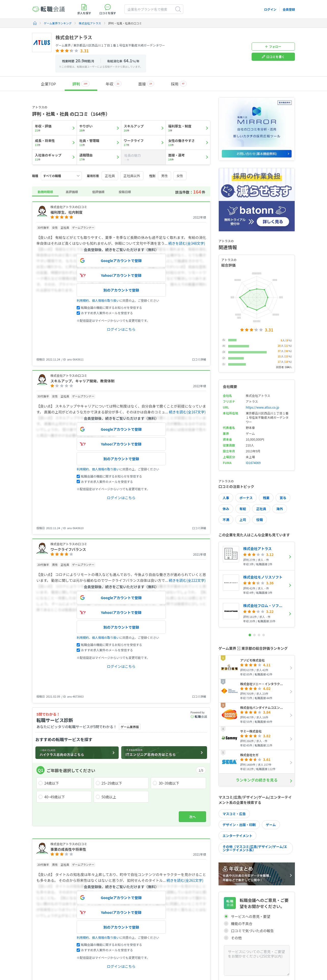
Task: Click avatar of 事業の成長性や将来性 review
Action: (42, 848)
